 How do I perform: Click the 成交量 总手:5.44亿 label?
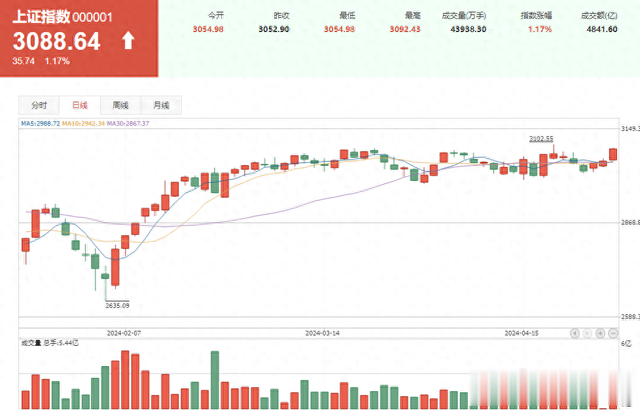pyautogui.click(x=50, y=343)
